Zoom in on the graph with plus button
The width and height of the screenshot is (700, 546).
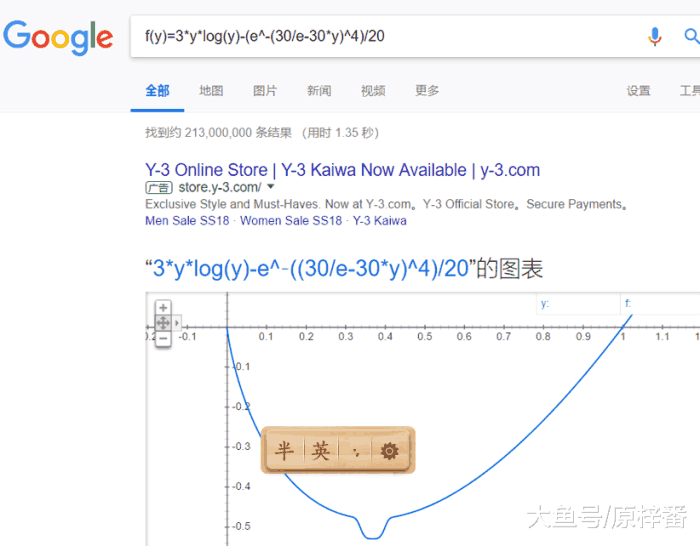coord(163,308)
